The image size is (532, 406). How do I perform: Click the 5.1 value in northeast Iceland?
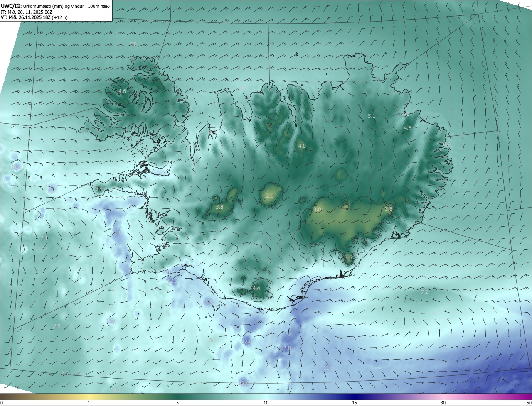coord(372,116)
